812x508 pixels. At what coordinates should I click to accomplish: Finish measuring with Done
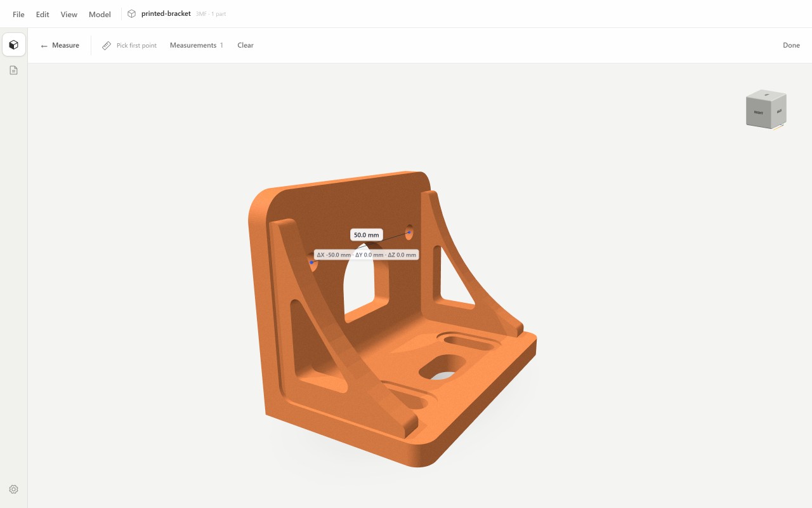791,46
